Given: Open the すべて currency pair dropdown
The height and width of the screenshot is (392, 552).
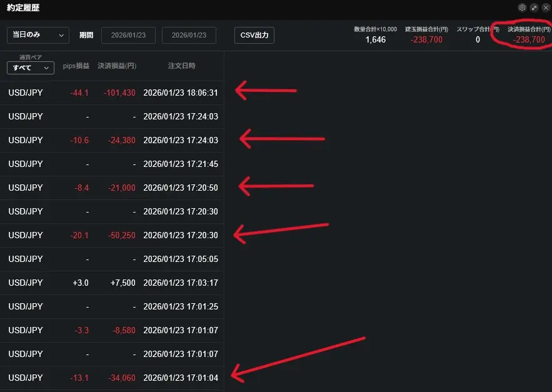Looking at the screenshot, I should click(31, 68).
